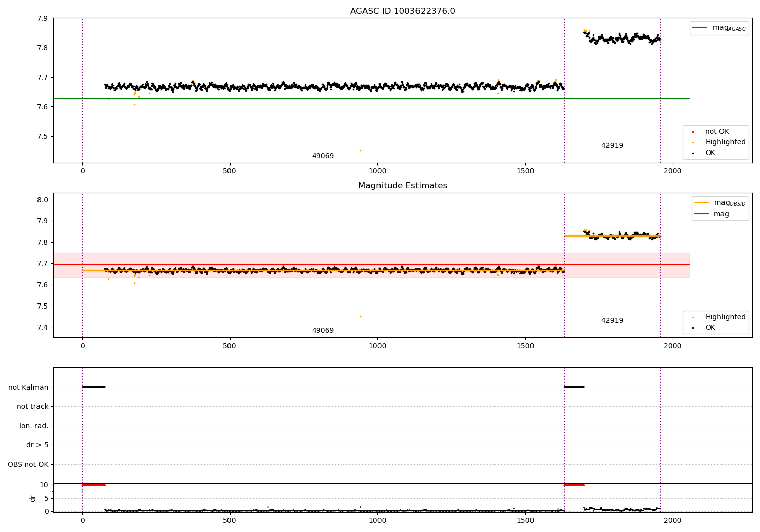Click the "42919" label in Magnitude Estimates plot
Screen dimensions: 760x532
[x=612, y=321]
